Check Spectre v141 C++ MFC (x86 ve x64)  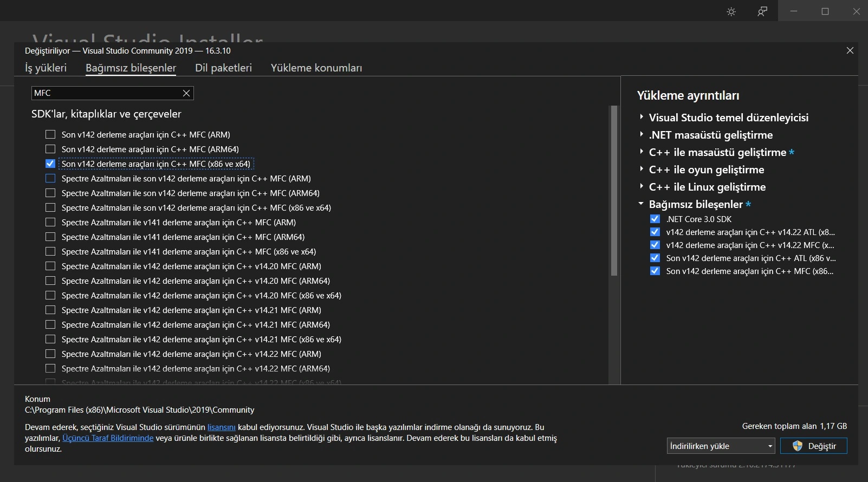coord(50,251)
